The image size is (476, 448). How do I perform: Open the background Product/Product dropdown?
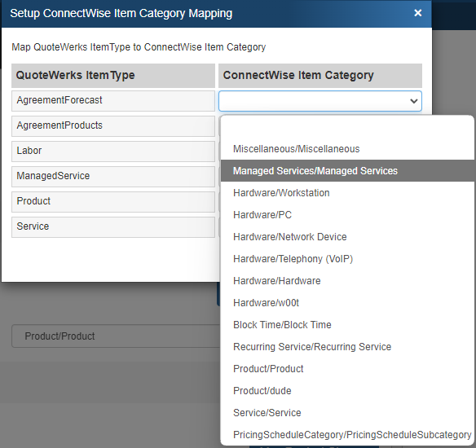pos(116,336)
